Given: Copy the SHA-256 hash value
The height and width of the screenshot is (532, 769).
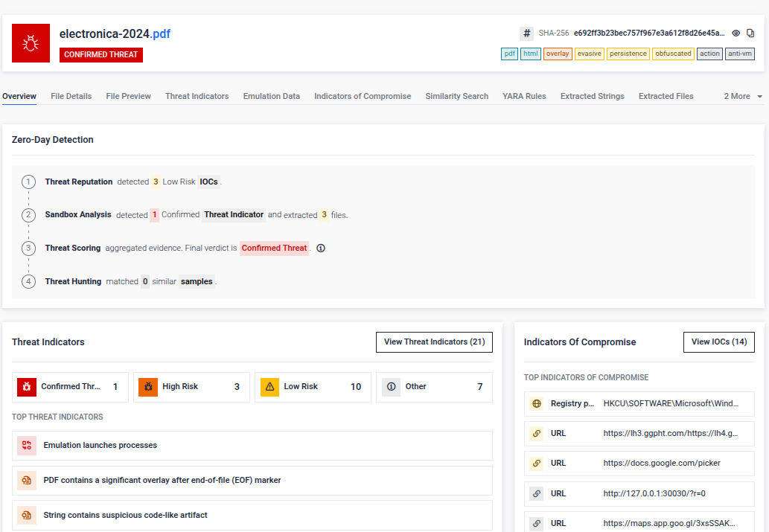Looking at the screenshot, I should coord(750,33).
